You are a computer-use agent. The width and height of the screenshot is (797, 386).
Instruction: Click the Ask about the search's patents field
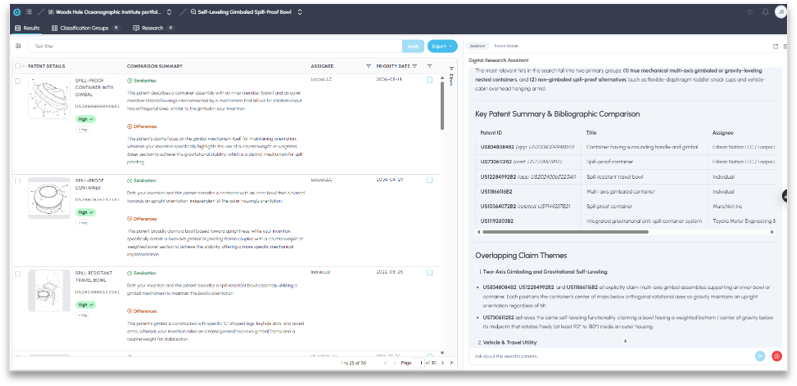pyautogui.click(x=611, y=356)
